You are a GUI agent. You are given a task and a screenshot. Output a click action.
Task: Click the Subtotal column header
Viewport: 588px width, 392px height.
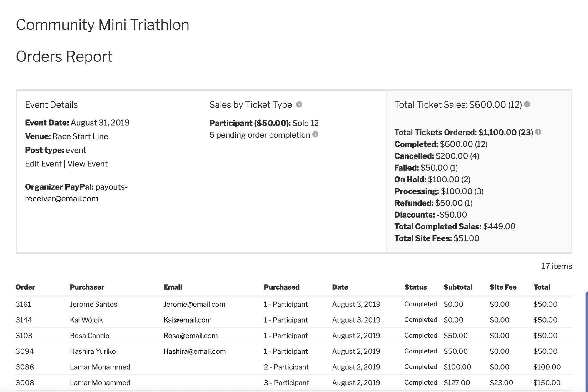pos(458,287)
